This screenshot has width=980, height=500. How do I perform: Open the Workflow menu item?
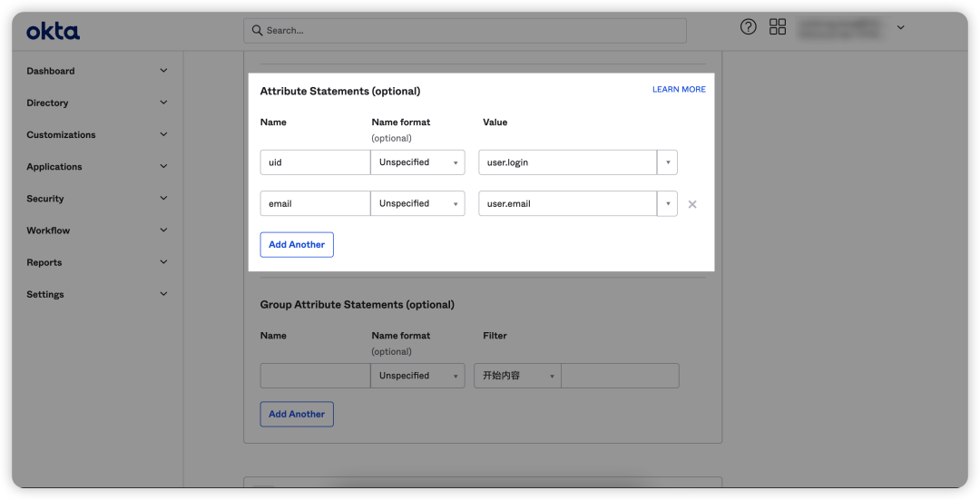click(48, 230)
